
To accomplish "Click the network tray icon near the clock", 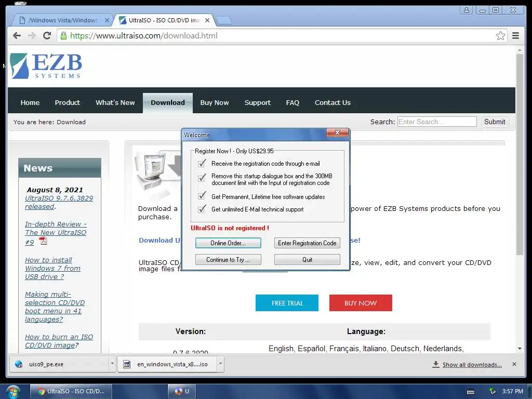I will coord(493,391).
